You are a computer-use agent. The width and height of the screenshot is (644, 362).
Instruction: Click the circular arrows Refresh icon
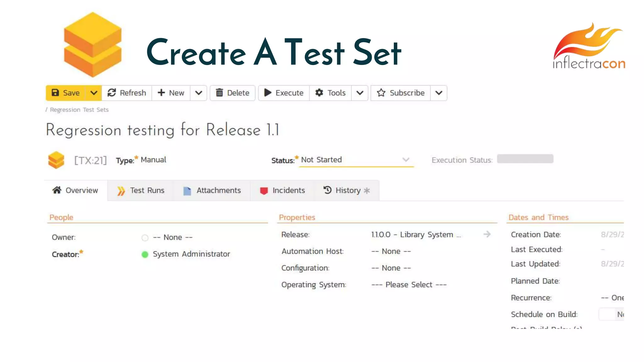[x=112, y=93]
